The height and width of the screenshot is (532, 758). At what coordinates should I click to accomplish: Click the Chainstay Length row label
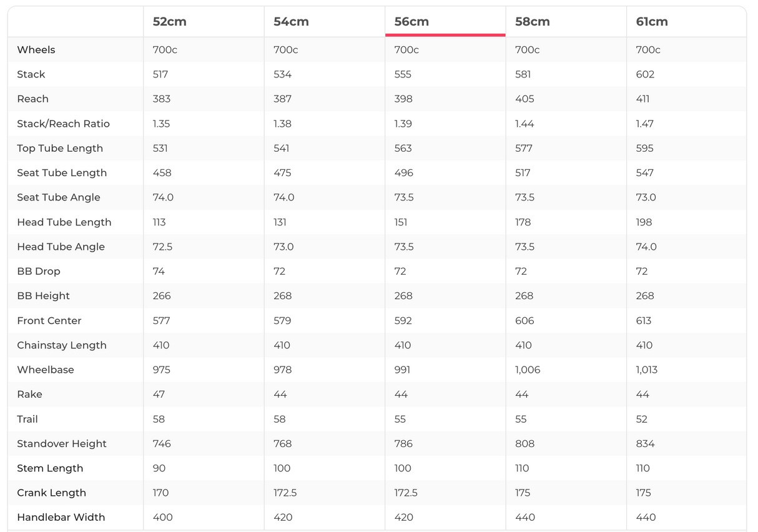[62, 345]
